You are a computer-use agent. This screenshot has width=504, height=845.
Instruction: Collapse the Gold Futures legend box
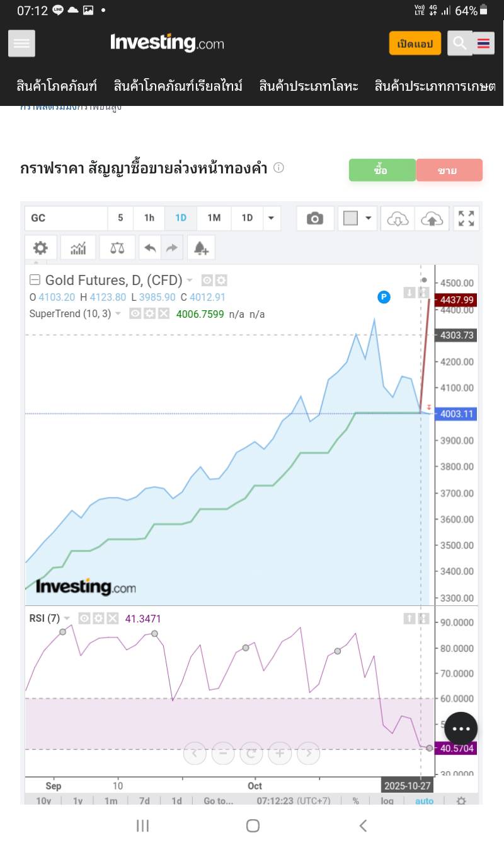[x=35, y=280]
